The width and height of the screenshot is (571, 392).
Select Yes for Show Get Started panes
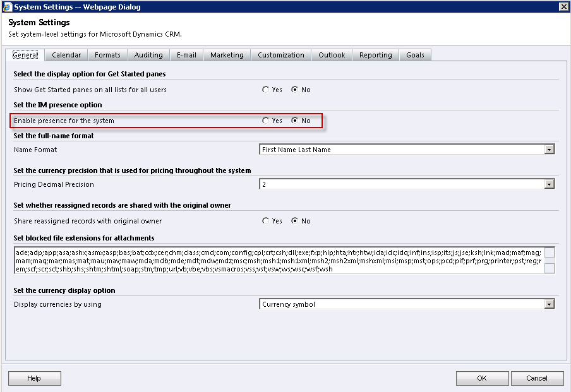pos(266,90)
